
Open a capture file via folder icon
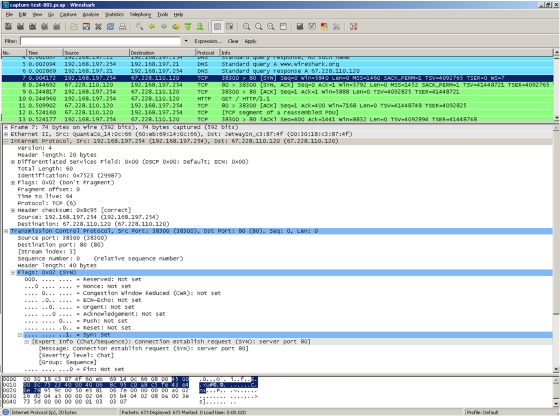74,26
